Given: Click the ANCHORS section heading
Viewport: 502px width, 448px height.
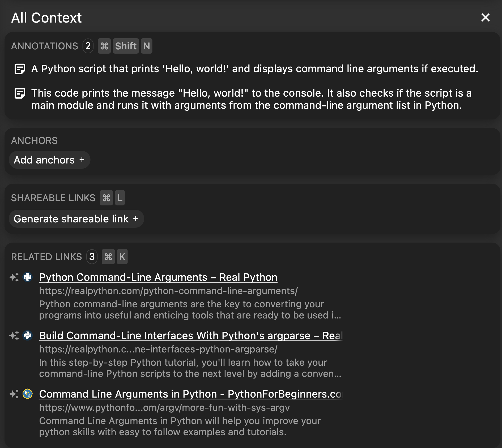Looking at the screenshot, I should pos(34,140).
